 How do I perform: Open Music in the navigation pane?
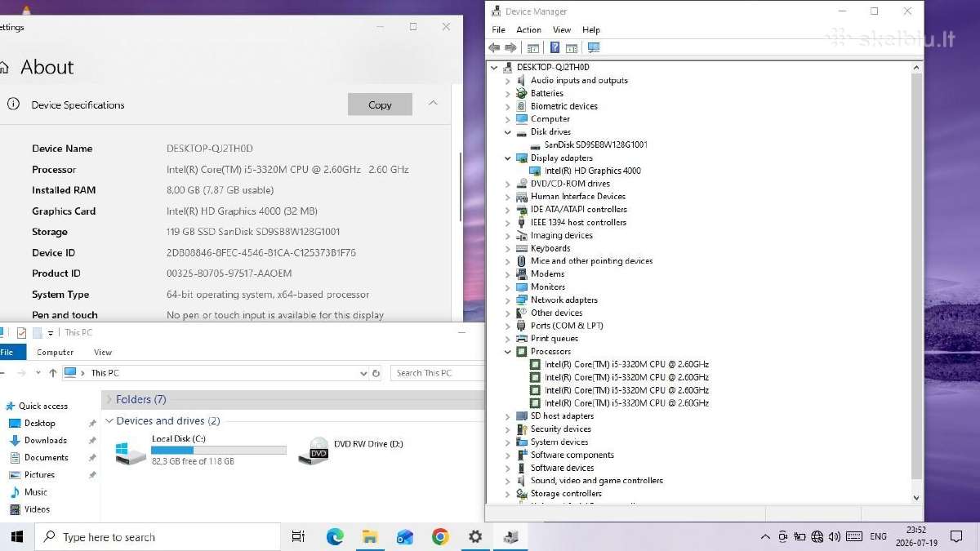36,491
